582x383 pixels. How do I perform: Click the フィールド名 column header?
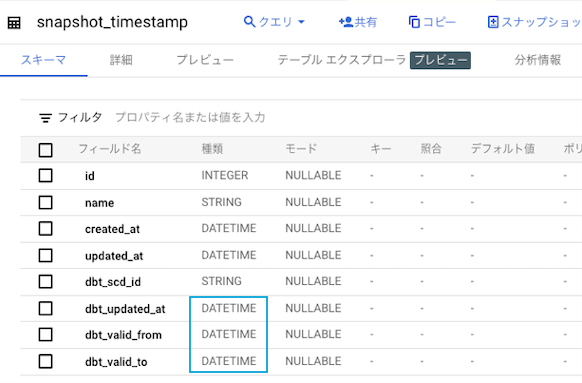pos(109,149)
